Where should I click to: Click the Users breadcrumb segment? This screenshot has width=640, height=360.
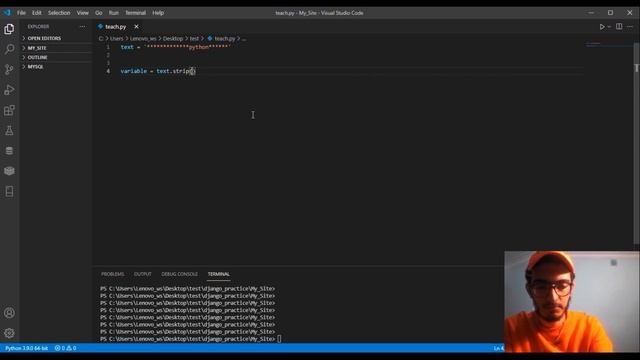click(x=116, y=38)
